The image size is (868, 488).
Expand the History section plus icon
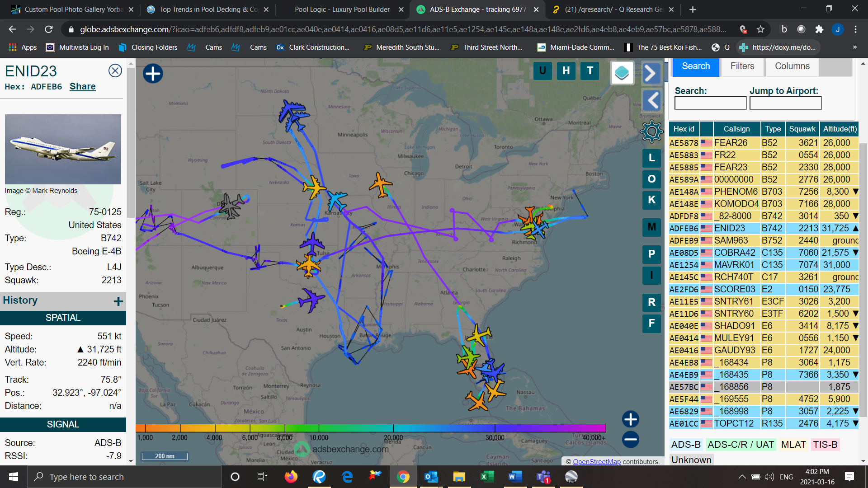click(x=118, y=301)
